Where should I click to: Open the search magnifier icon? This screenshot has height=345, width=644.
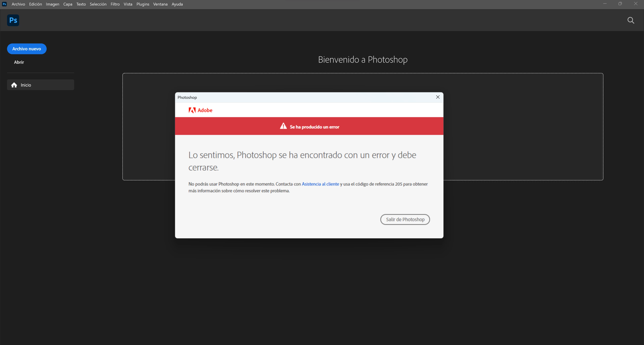pyautogui.click(x=631, y=20)
